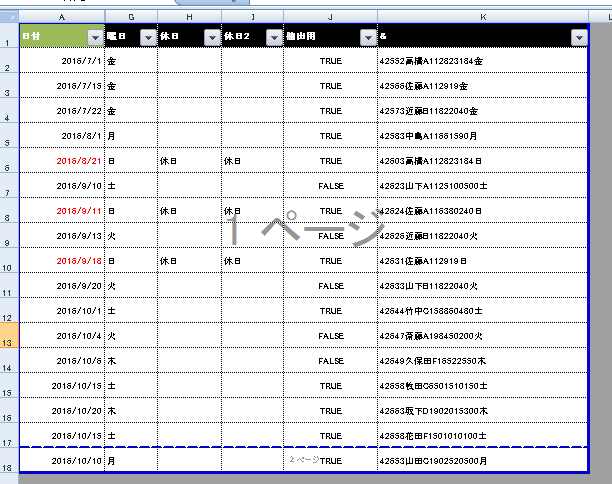Click 休日 in column I of 2016/9/18 row
Viewport: 612px width, 484px height.
[x=253, y=260]
